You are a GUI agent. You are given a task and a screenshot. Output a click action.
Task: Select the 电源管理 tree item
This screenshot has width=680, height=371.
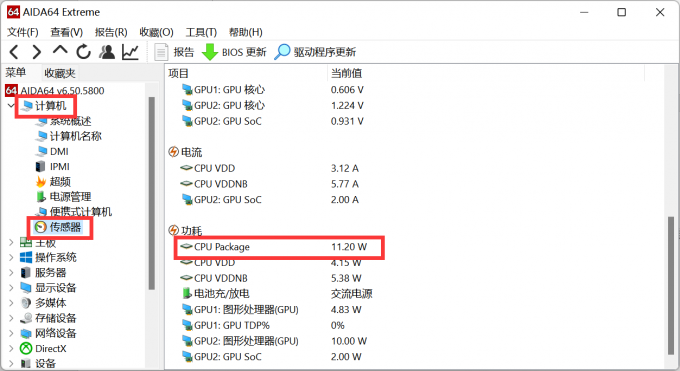pos(70,197)
